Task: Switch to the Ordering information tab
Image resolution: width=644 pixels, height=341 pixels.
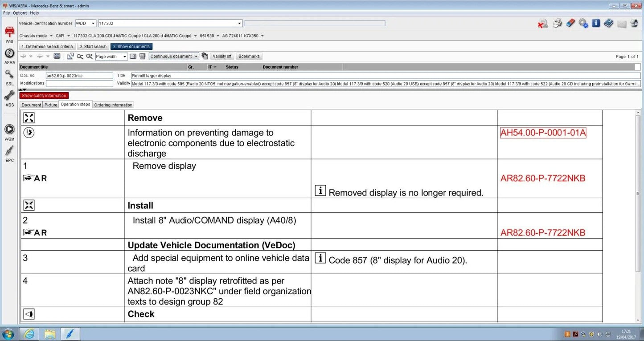Action: pyautogui.click(x=113, y=105)
